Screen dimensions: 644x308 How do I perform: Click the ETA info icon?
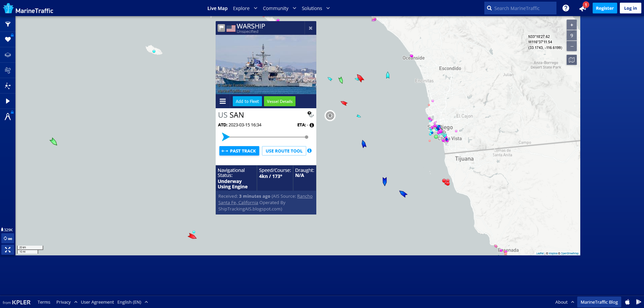[x=312, y=125]
